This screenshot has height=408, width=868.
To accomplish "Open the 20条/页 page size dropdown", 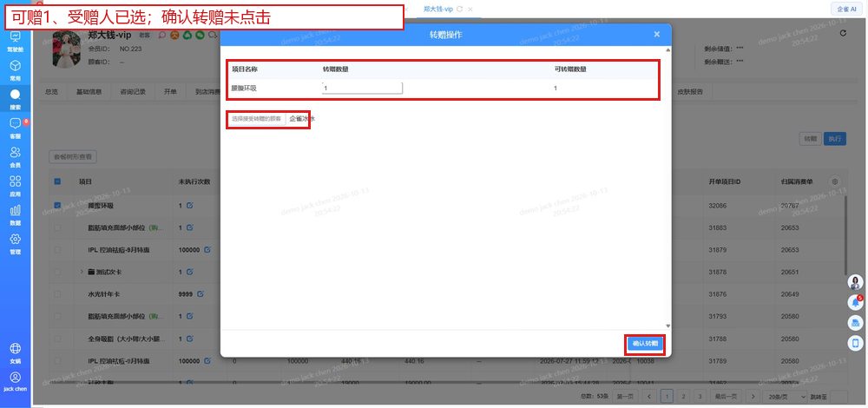I will click(785, 397).
